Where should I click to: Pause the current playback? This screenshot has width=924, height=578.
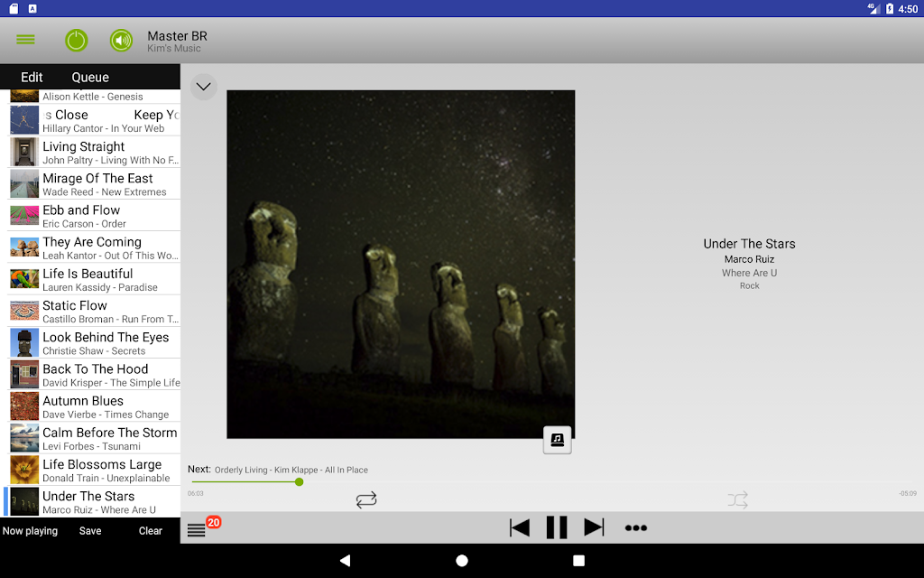(556, 527)
